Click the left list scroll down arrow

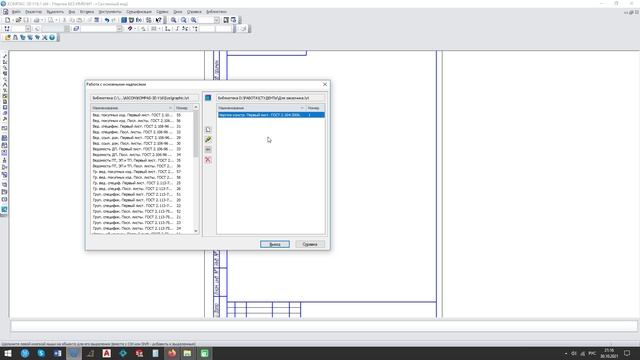click(196, 231)
